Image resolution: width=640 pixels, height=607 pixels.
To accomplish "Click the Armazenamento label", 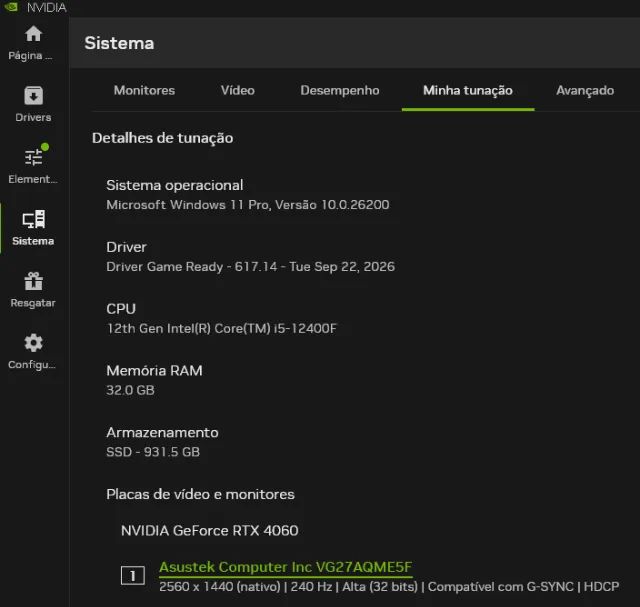I will point(162,432).
